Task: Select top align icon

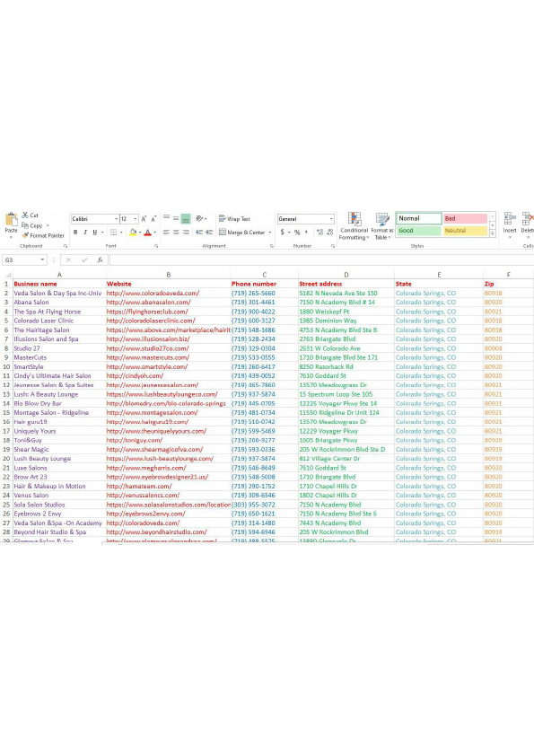Action: [166, 218]
